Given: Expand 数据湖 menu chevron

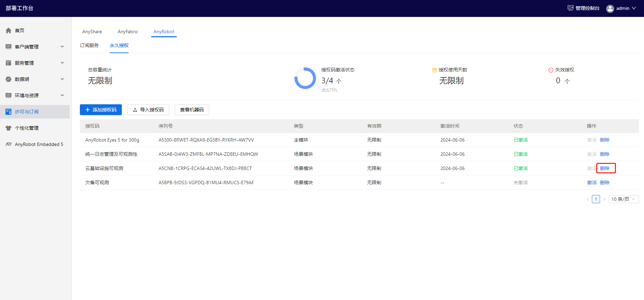Looking at the screenshot, I should [x=62, y=79].
